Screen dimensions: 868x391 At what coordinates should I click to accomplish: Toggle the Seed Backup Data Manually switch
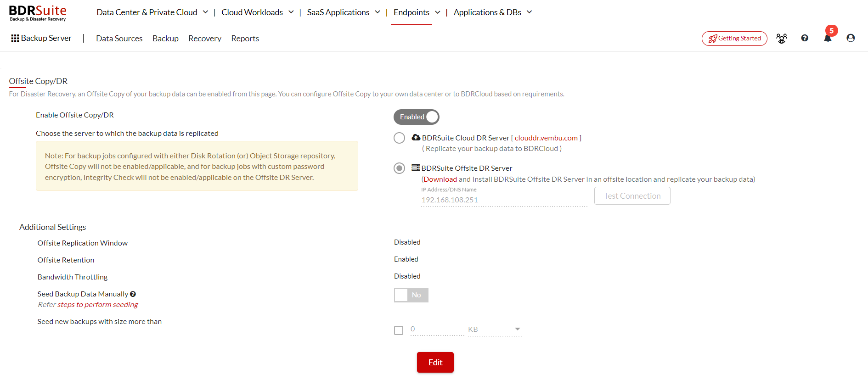pyautogui.click(x=411, y=295)
